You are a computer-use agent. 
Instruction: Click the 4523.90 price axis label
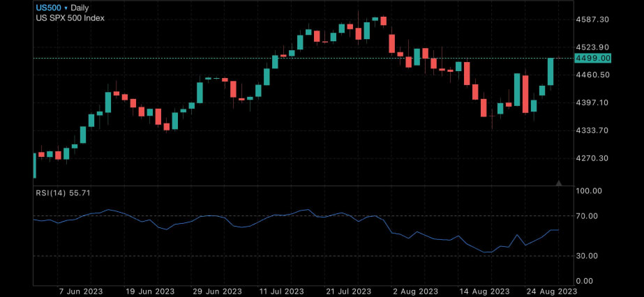coord(593,47)
